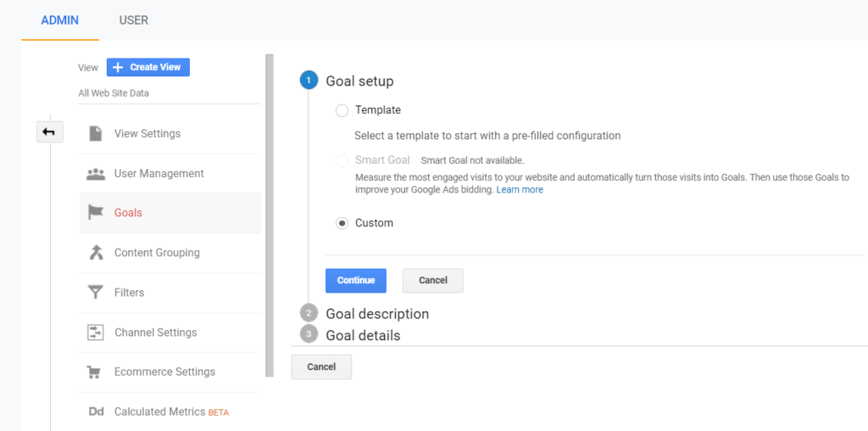Click the View Settings document icon
868x431 pixels.
point(96,133)
